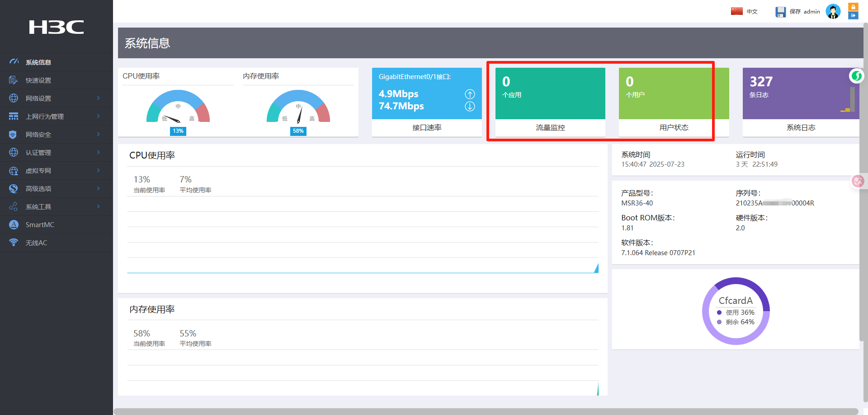Open 无线AC via its Wi-Fi icon

[x=14, y=242]
